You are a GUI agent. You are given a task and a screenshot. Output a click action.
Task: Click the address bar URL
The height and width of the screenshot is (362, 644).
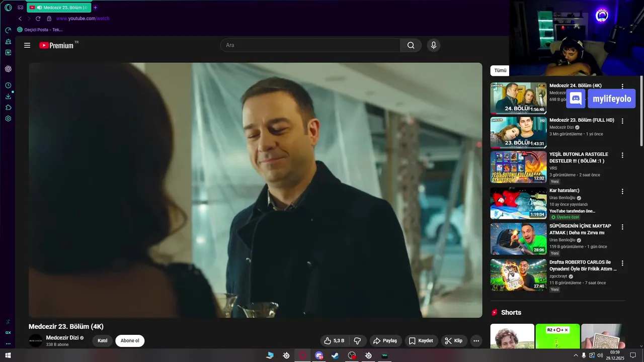[83, 19]
